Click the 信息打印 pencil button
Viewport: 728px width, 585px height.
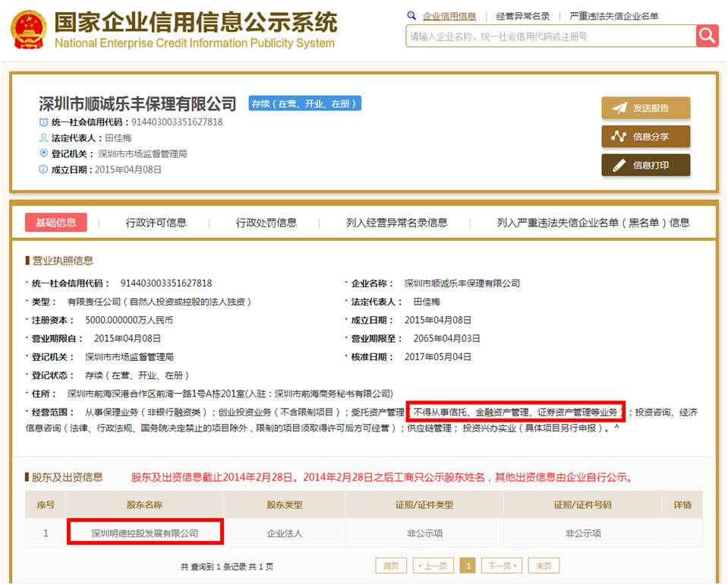[645, 165]
